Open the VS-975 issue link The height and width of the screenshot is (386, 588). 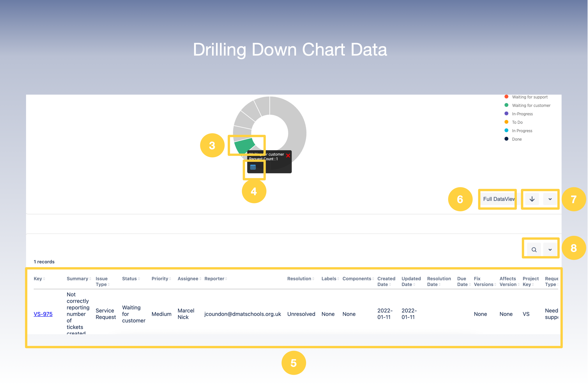(43, 314)
